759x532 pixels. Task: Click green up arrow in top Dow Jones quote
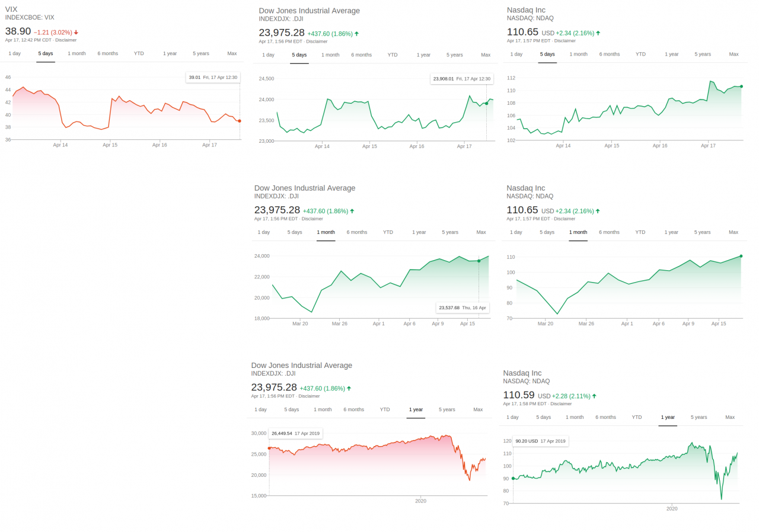(x=356, y=34)
